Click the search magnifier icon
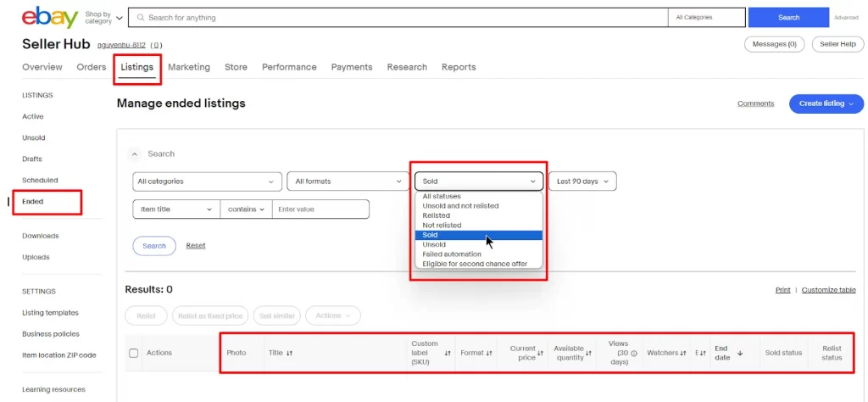The image size is (868, 402). (x=141, y=18)
